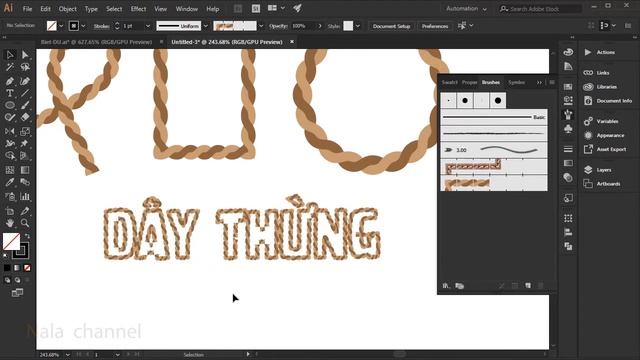The height and width of the screenshot is (360, 640).
Task: Open the Window menu
Action: click(x=187, y=9)
